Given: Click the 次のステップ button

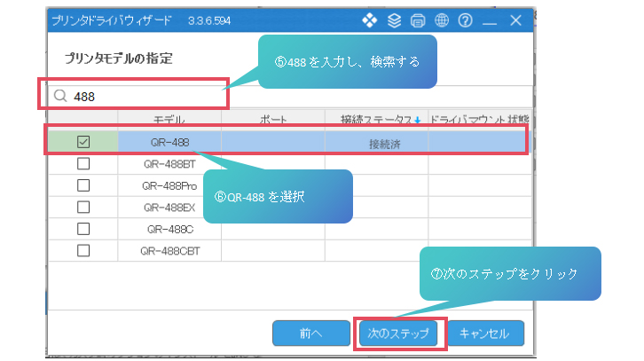Looking at the screenshot, I should click(x=398, y=334).
